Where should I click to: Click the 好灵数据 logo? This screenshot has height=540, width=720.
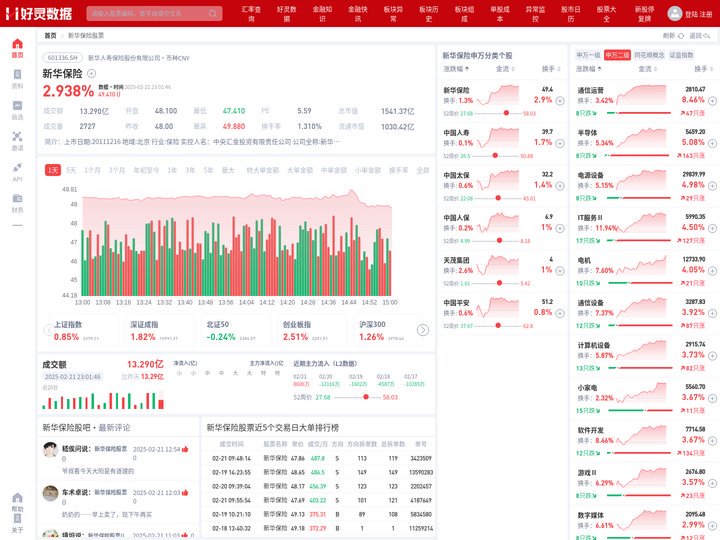[x=39, y=13]
